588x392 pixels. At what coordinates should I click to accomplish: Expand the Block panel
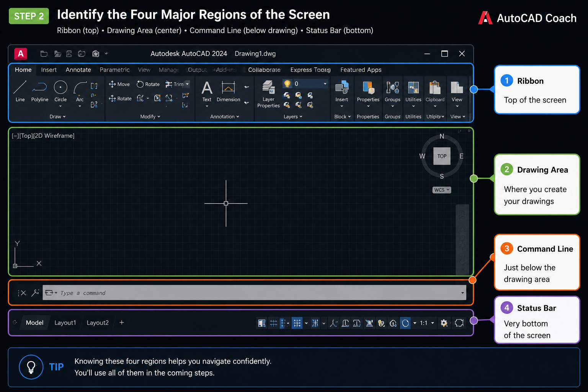tap(342, 116)
